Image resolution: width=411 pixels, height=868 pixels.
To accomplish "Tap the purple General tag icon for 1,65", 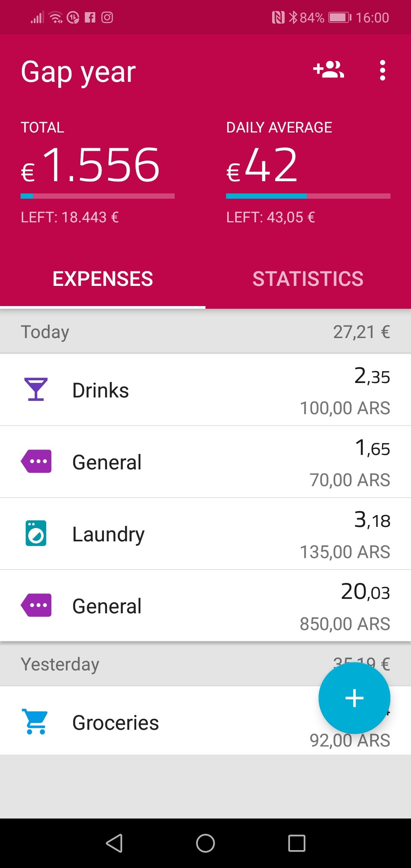I will coord(36,461).
